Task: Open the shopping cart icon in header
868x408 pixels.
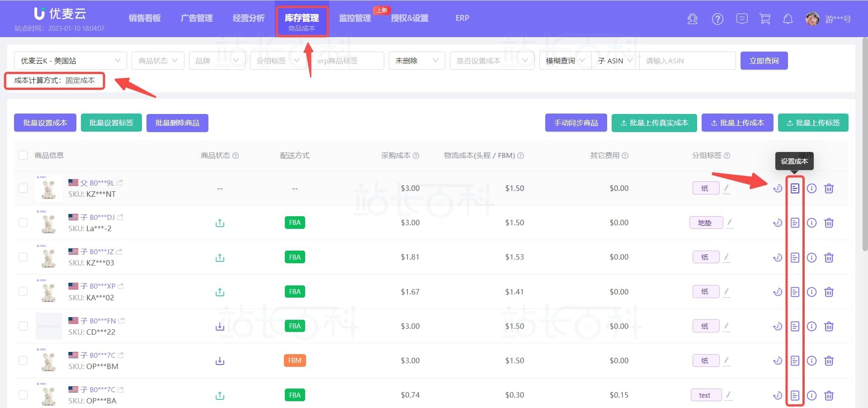Action: point(764,19)
